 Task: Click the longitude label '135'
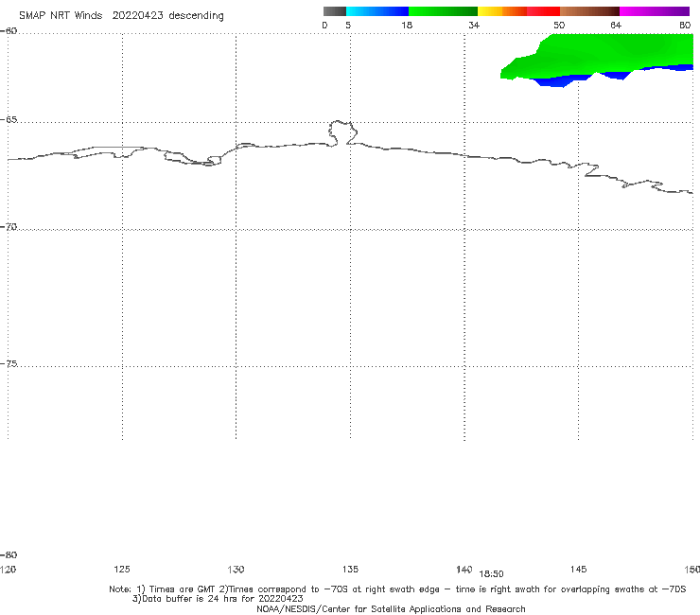pos(350,569)
